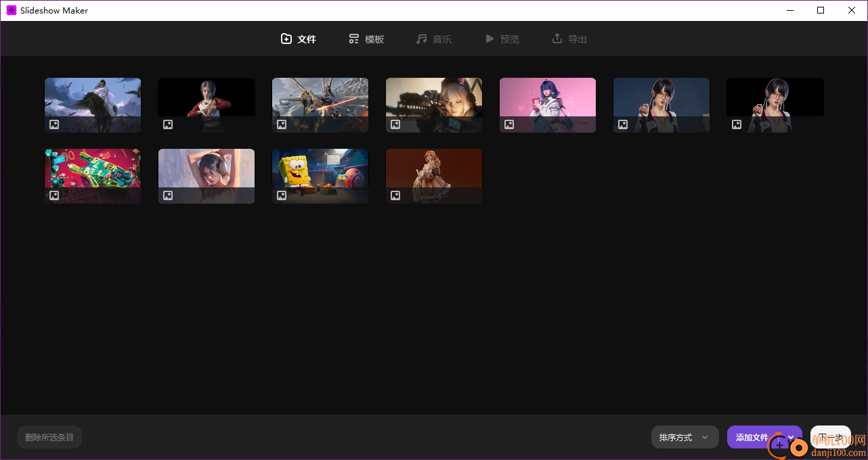
Task: Click the Slideshow Maker app icon in title bar
Action: pyautogui.click(x=12, y=10)
